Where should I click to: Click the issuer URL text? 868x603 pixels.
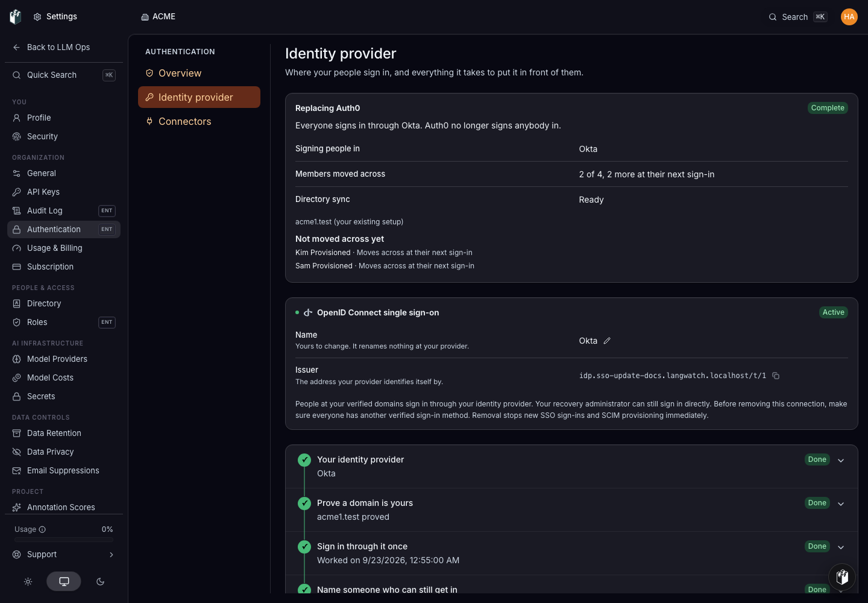(673, 376)
